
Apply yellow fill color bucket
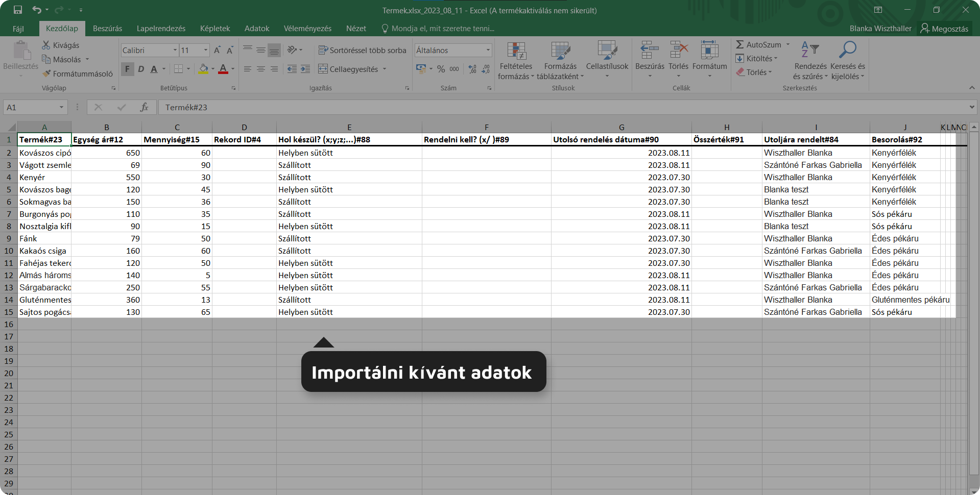[203, 69]
